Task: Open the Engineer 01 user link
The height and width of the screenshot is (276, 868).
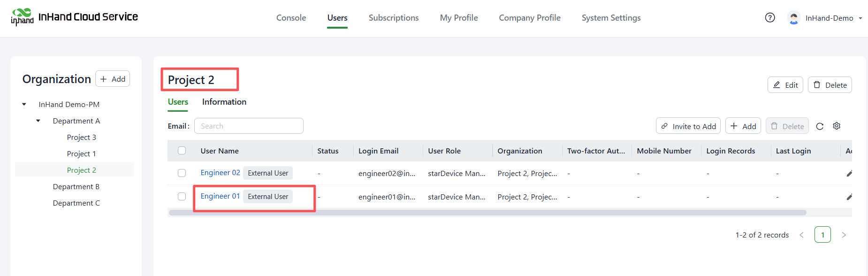Action: [x=220, y=196]
